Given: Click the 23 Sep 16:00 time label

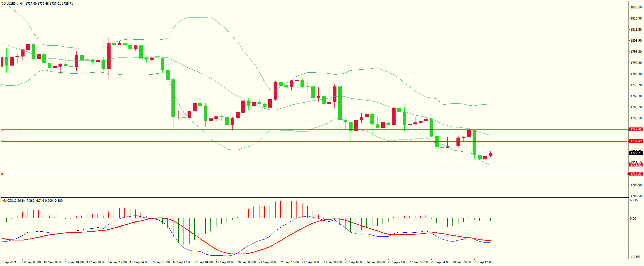Looking at the screenshot, I should pyautogui.click(x=354, y=262).
